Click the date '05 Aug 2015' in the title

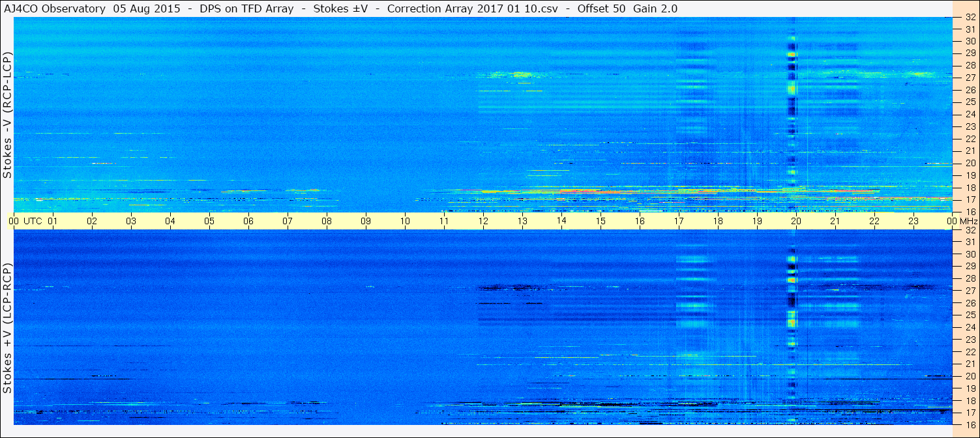click(x=147, y=9)
